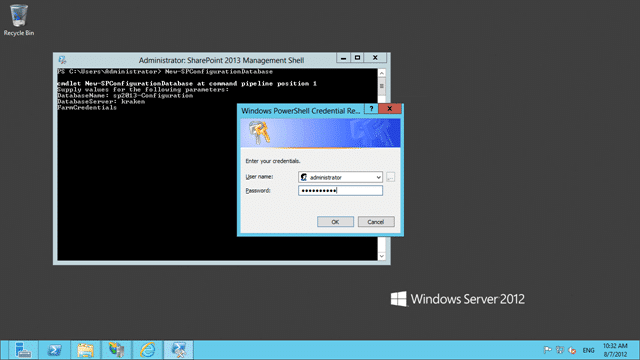This screenshot has width=640, height=360.
Task: Expand the User name dropdown
Action: 378,177
